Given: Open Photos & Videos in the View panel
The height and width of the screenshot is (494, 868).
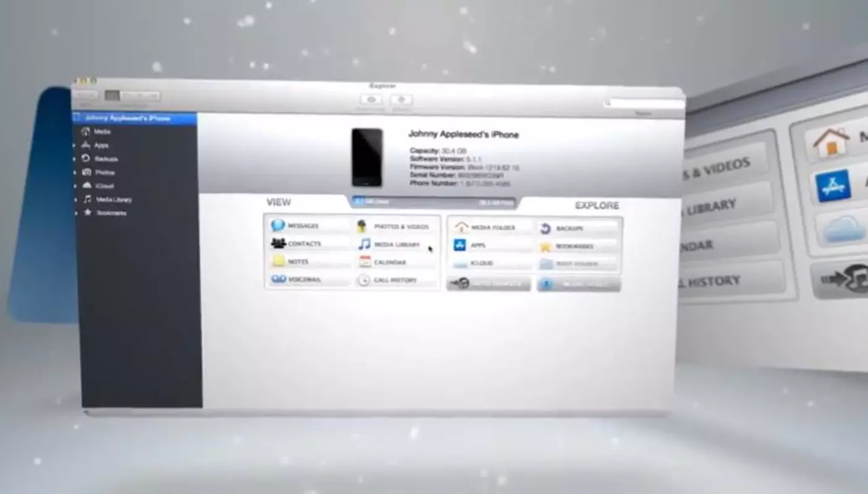Looking at the screenshot, I should [396, 227].
